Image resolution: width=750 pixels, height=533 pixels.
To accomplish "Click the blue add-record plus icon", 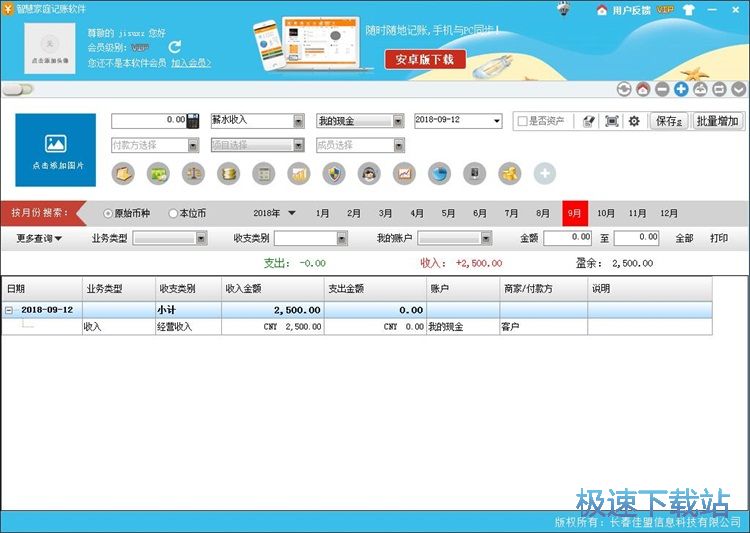I will tap(681, 89).
